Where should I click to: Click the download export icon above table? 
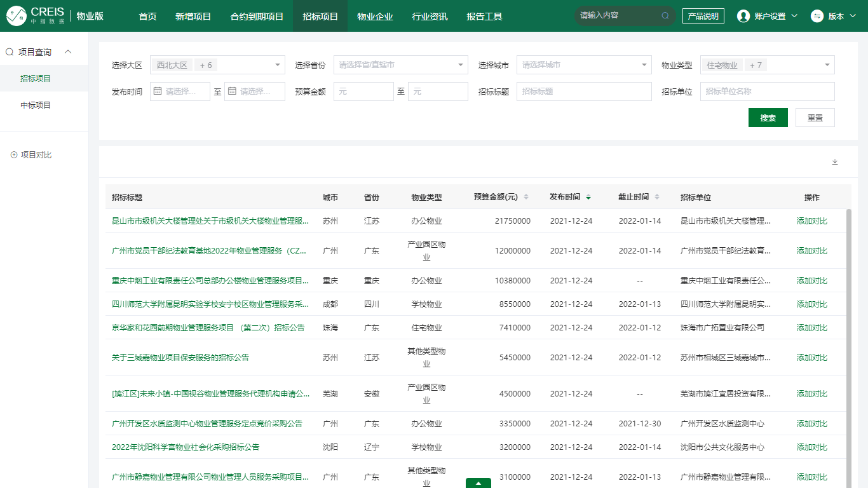coord(835,162)
